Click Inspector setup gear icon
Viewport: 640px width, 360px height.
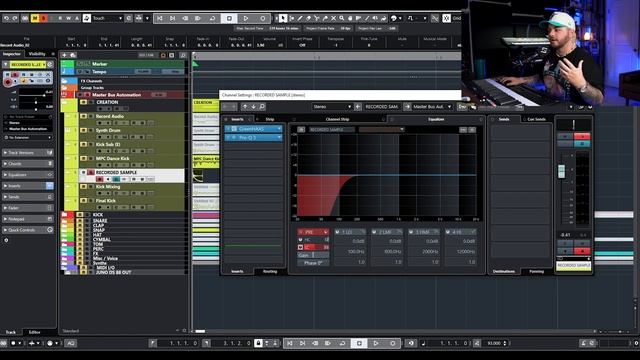[x=6, y=240]
